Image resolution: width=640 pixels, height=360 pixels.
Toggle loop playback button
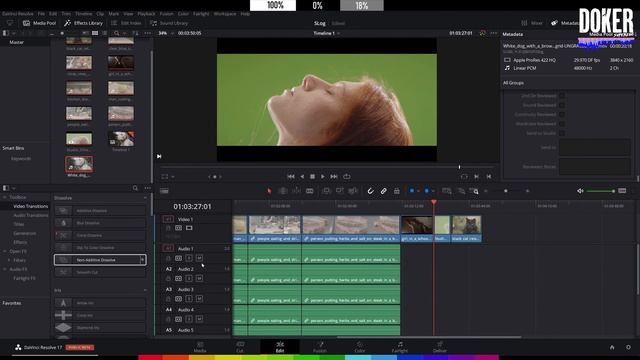pyautogui.click(x=347, y=176)
